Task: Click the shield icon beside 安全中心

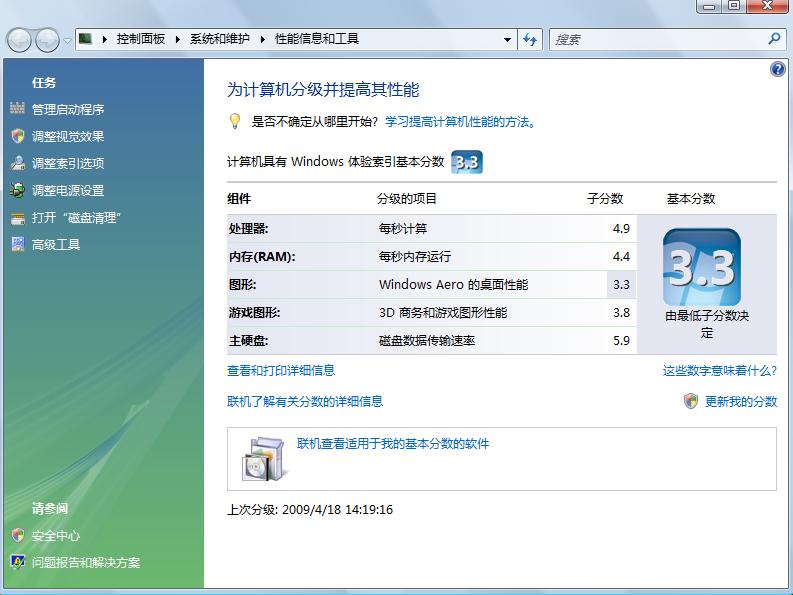Action: 18,535
